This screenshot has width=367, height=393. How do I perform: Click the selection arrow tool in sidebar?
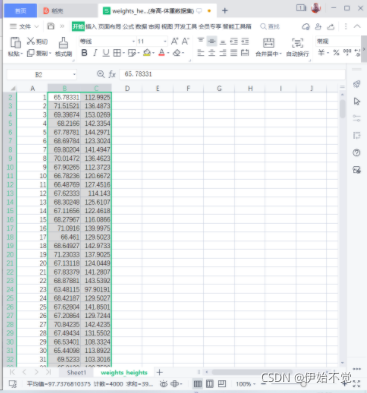coord(357,101)
